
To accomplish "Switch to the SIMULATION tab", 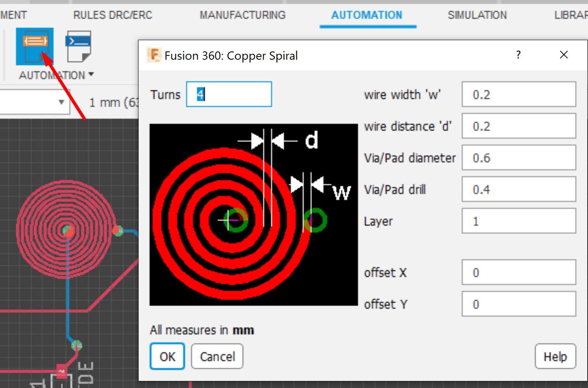I will pos(477,15).
